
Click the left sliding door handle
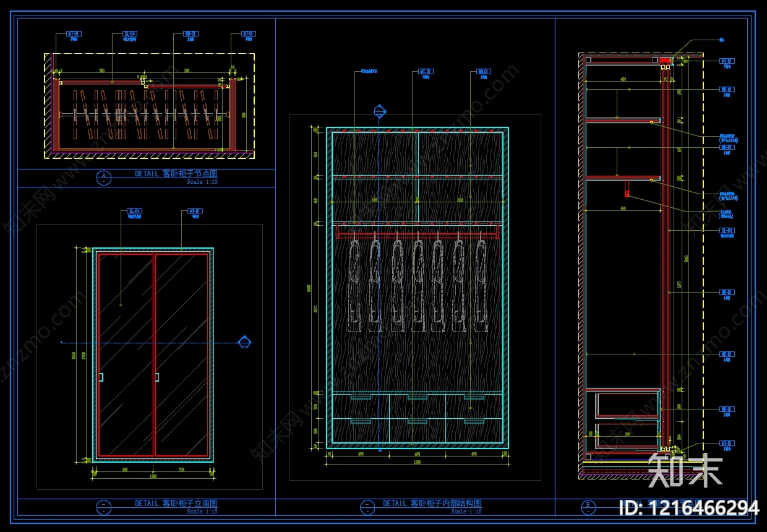101,377
